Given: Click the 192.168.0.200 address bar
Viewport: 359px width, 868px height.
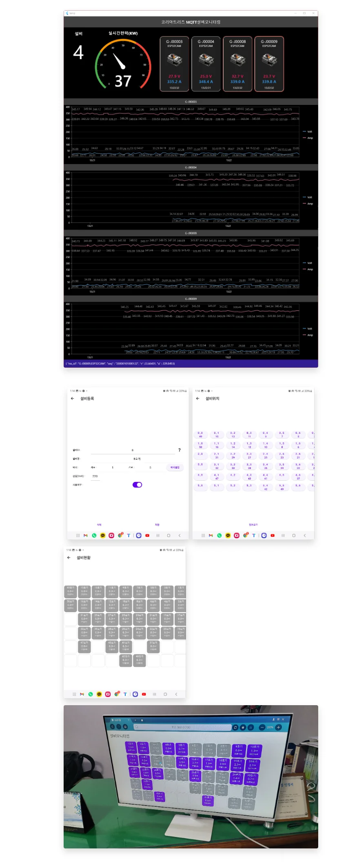Looking at the screenshot, I should pos(182,727).
